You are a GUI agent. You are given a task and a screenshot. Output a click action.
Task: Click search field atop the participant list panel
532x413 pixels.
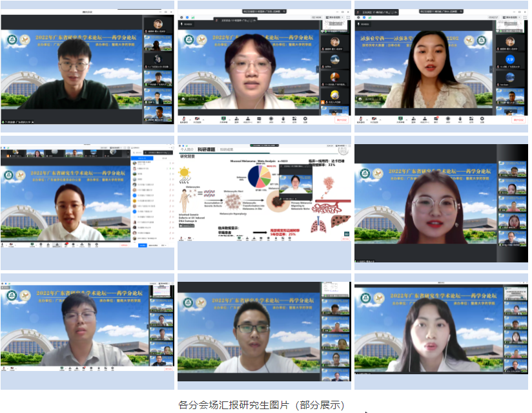[x=139, y=153]
